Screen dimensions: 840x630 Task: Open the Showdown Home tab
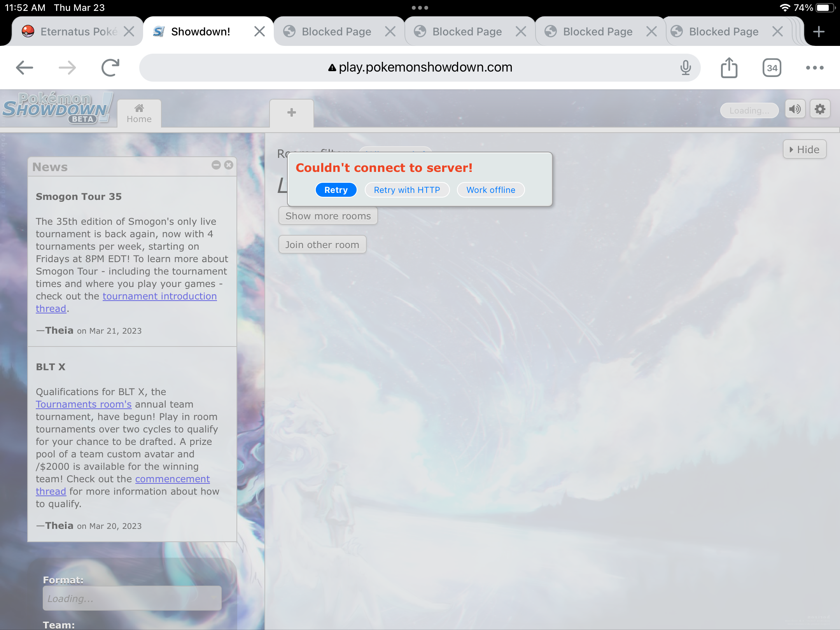[x=139, y=113]
